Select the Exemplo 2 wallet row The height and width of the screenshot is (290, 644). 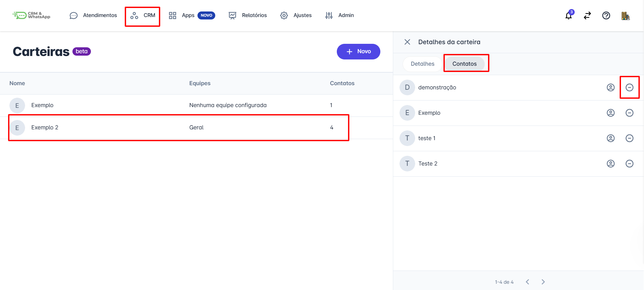[x=178, y=128]
